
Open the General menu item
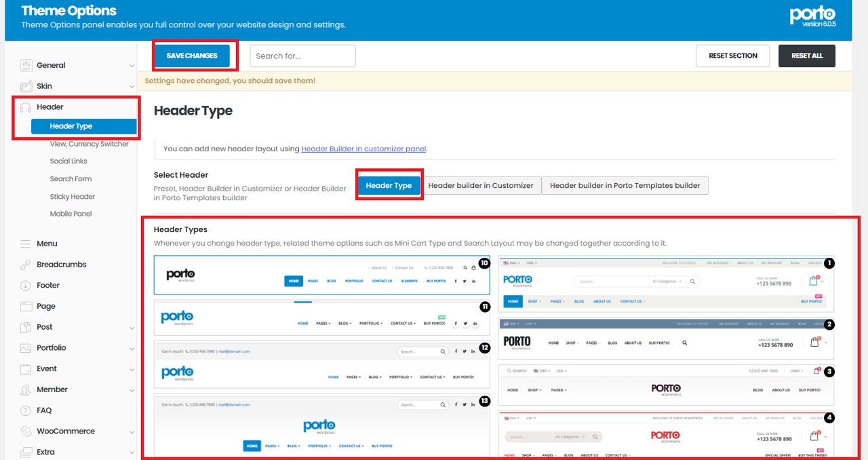[51, 65]
